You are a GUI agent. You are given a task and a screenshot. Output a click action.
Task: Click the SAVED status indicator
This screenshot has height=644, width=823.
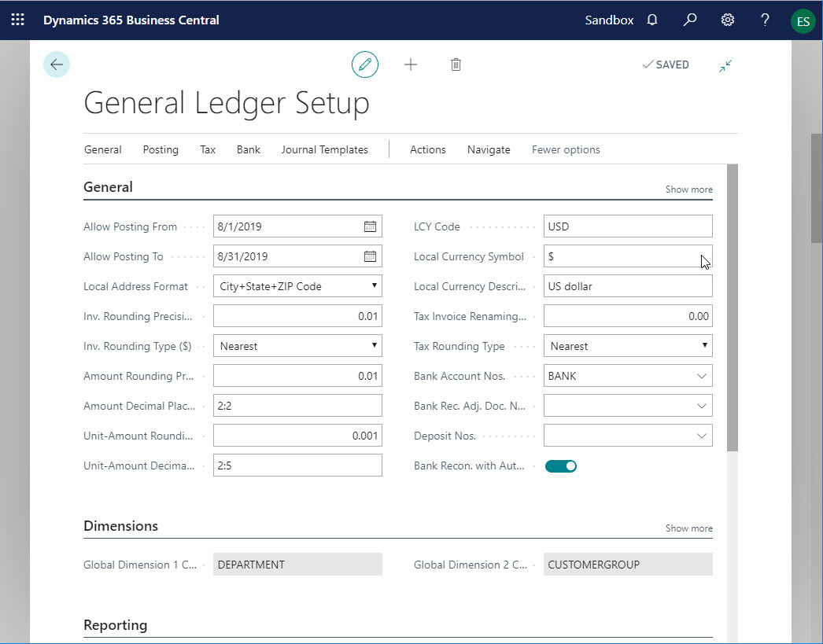(x=666, y=64)
